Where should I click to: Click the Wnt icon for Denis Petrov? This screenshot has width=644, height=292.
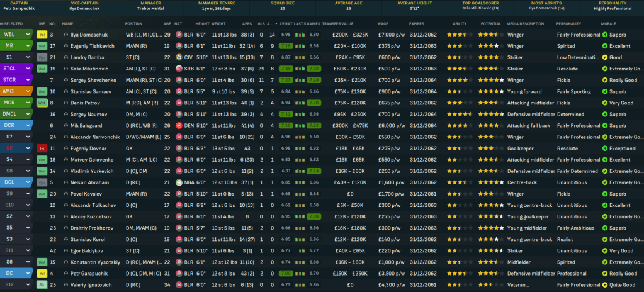(x=42, y=103)
